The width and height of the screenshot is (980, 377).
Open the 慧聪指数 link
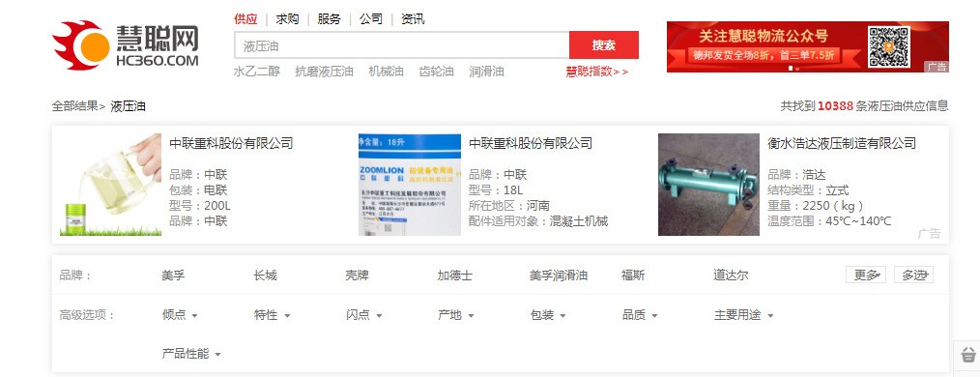click(x=597, y=72)
